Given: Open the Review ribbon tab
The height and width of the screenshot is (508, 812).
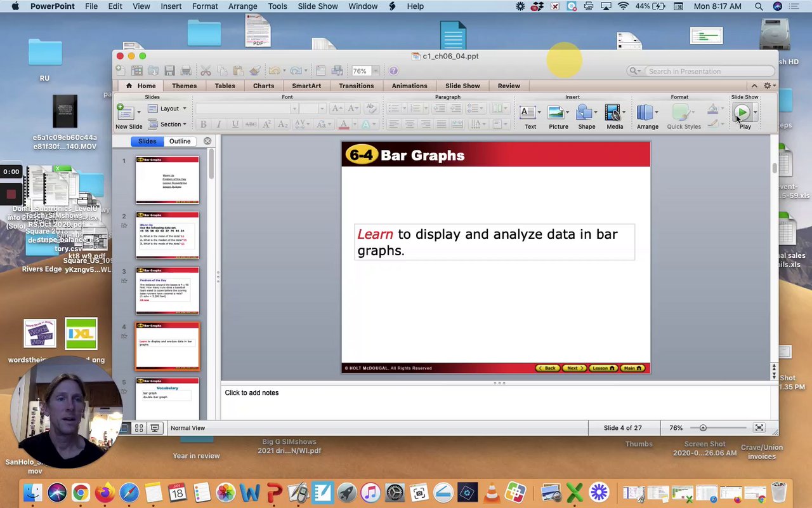Looking at the screenshot, I should click(x=509, y=86).
